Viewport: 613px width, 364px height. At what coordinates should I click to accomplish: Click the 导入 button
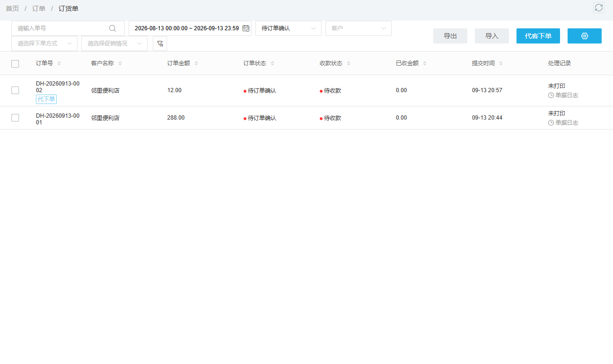(x=492, y=36)
